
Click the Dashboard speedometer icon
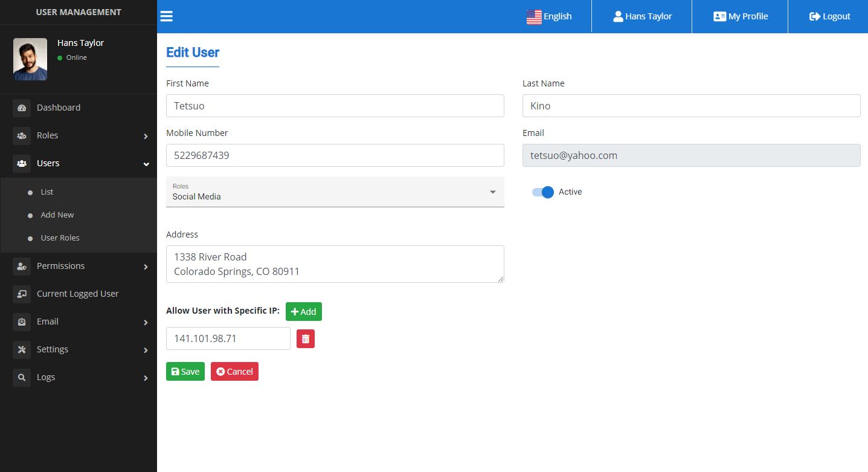(x=22, y=108)
